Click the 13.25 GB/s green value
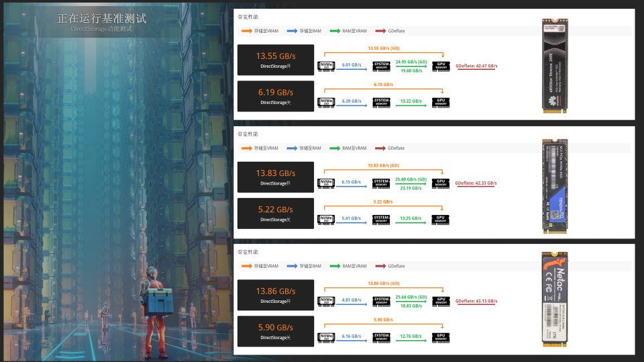The width and height of the screenshot is (644, 362). [411, 218]
